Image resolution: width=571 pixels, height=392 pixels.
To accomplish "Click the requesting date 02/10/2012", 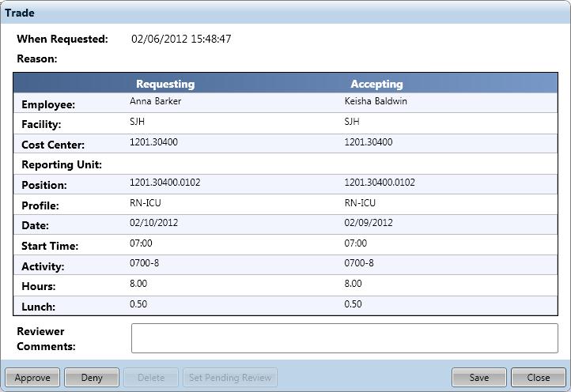I will click(x=154, y=223).
